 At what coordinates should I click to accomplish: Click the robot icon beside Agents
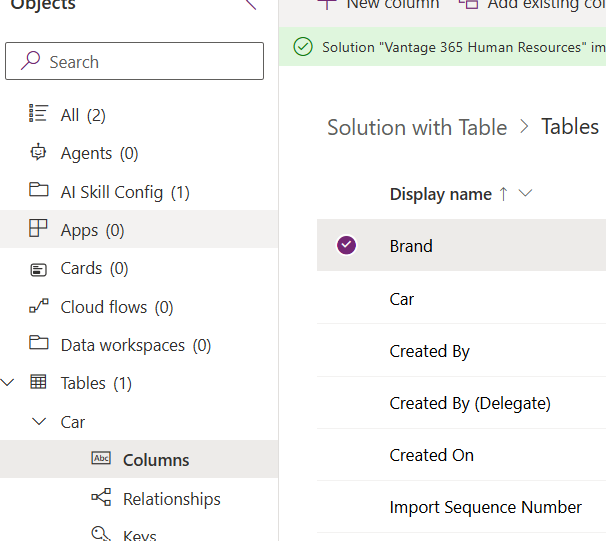tap(38, 152)
